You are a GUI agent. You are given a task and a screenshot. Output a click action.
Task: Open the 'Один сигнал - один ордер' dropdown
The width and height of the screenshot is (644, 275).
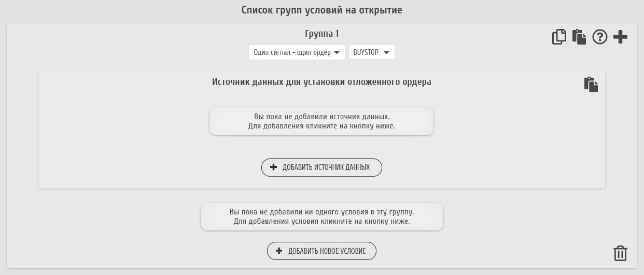(x=296, y=52)
